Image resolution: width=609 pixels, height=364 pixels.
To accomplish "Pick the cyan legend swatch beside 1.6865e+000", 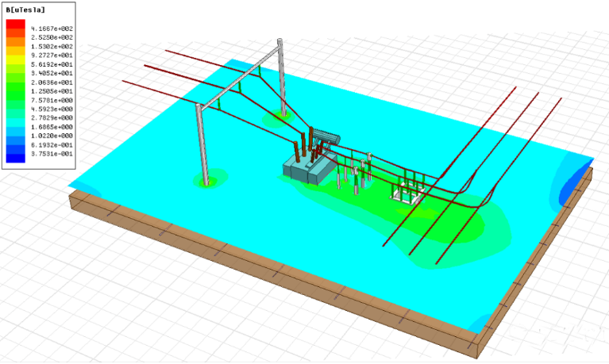I will click(x=16, y=123).
